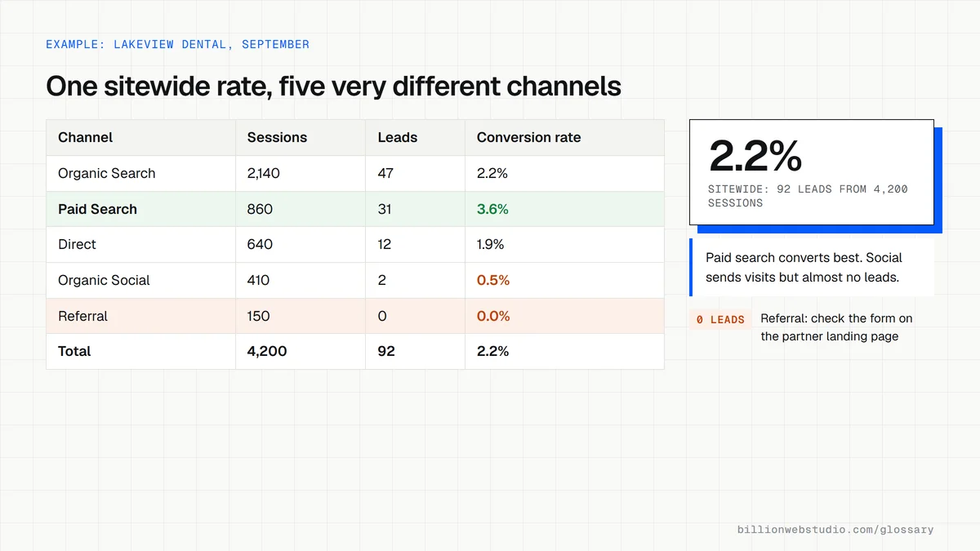This screenshot has height=551, width=980.
Task: Select the Paid Search channel cell
Action: pyautogui.click(x=140, y=209)
